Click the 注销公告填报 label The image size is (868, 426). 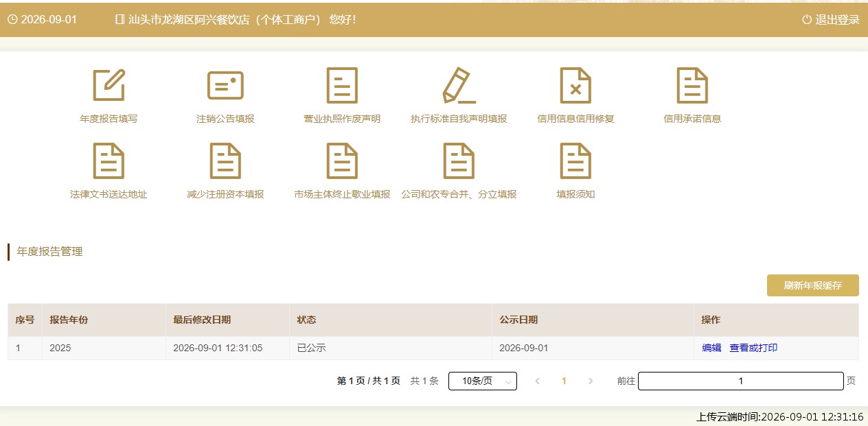[225, 119]
